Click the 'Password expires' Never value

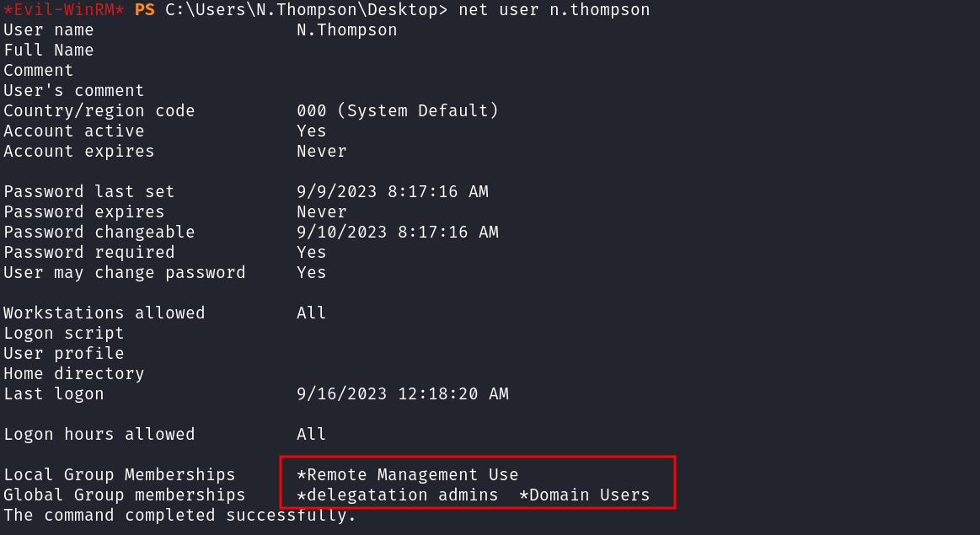click(321, 212)
